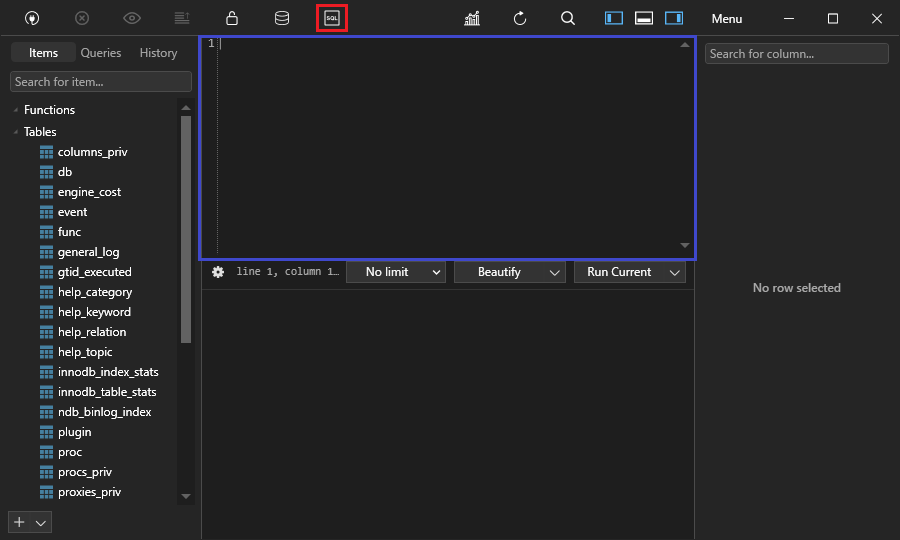This screenshot has height=540, width=900.
Task: Toggle the open padlock icon
Action: coord(232,18)
